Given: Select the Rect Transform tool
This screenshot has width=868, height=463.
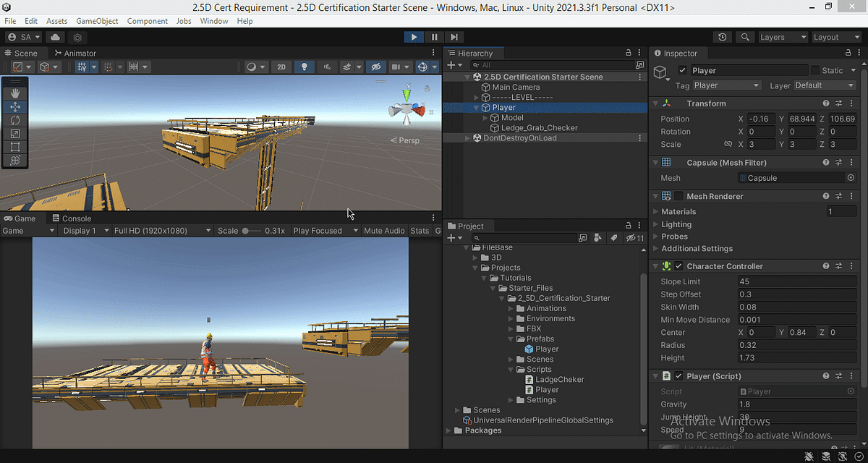Looking at the screenshot, I should point(15,146).
